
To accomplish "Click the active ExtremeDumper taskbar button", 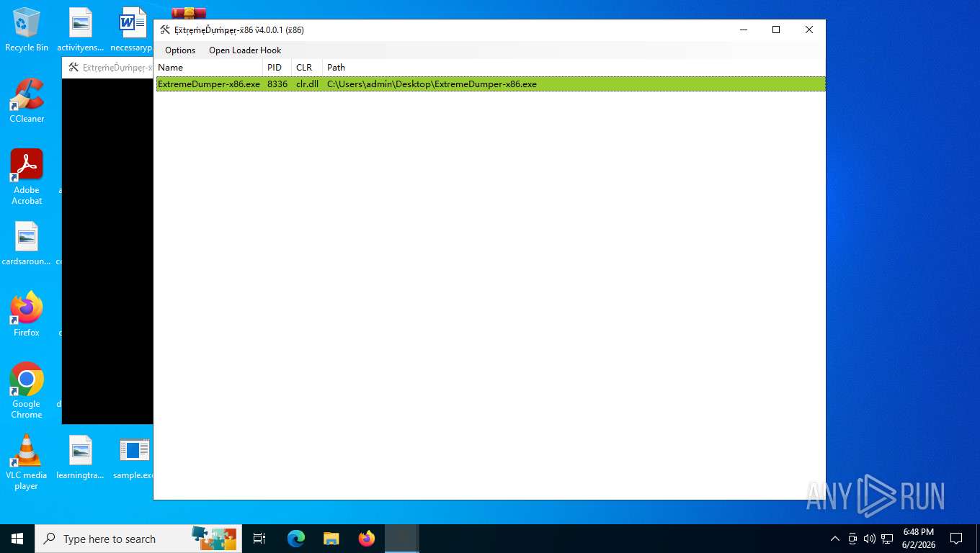I will tap(401, 539).
